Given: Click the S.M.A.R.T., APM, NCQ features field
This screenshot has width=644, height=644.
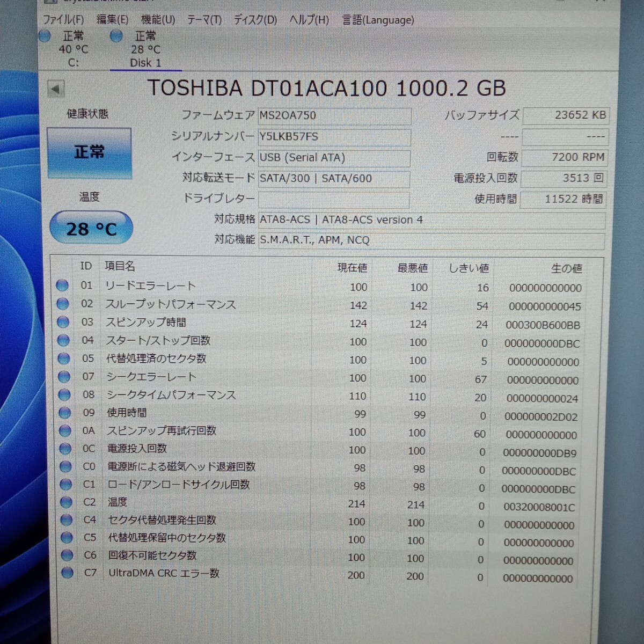Looking at the screenshot, I should (x=431, y=240).
